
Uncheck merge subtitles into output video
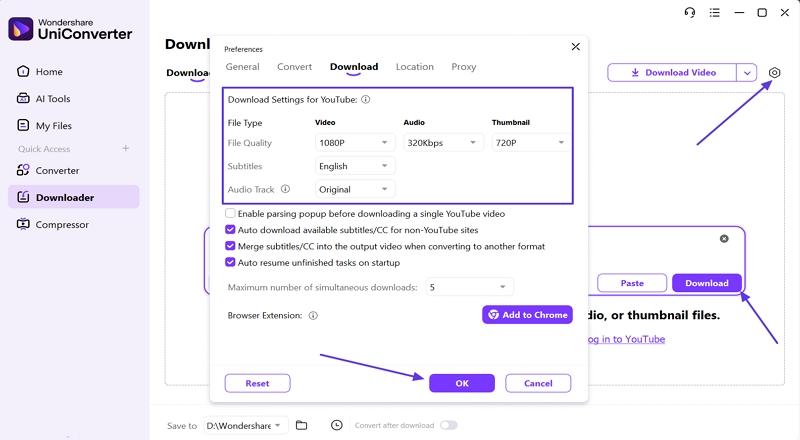pyautogui.click(x=230, y=246)
